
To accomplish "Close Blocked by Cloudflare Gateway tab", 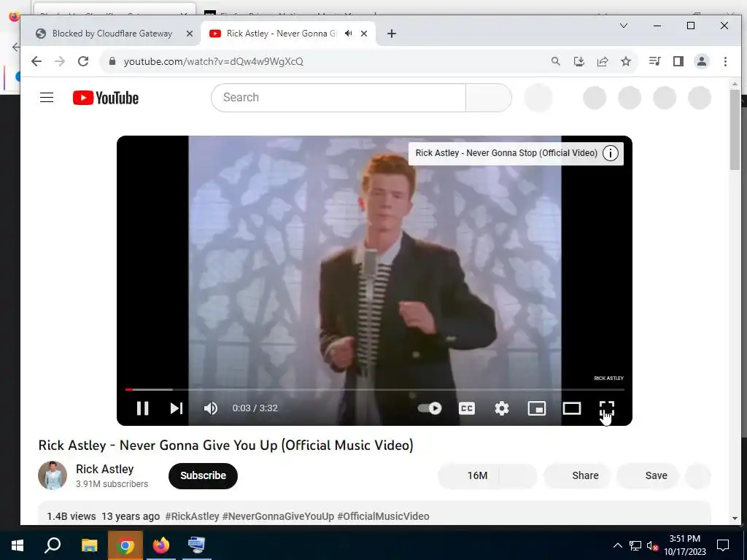I will (190, 34).
